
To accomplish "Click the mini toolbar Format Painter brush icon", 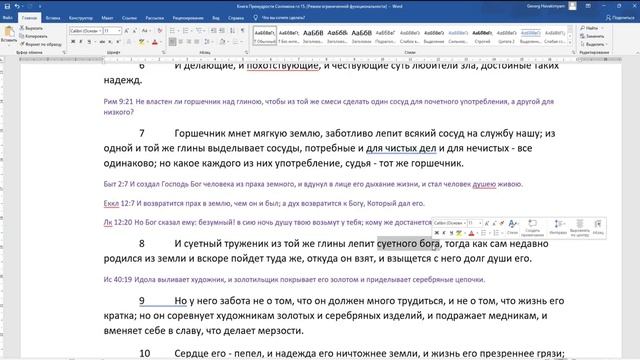I will [x=502, y=223].
